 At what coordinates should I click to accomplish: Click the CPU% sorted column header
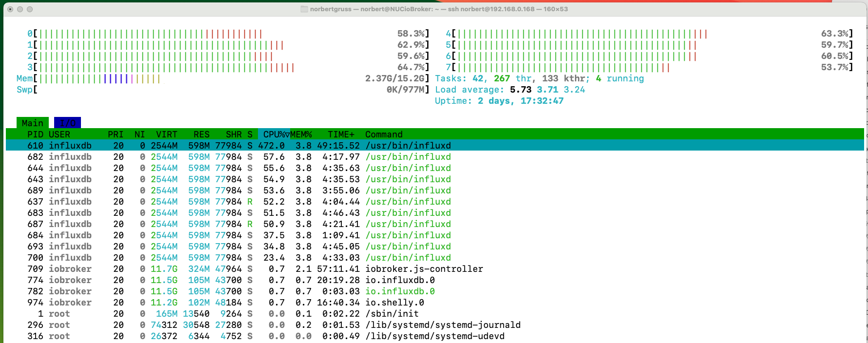point(274,134)
